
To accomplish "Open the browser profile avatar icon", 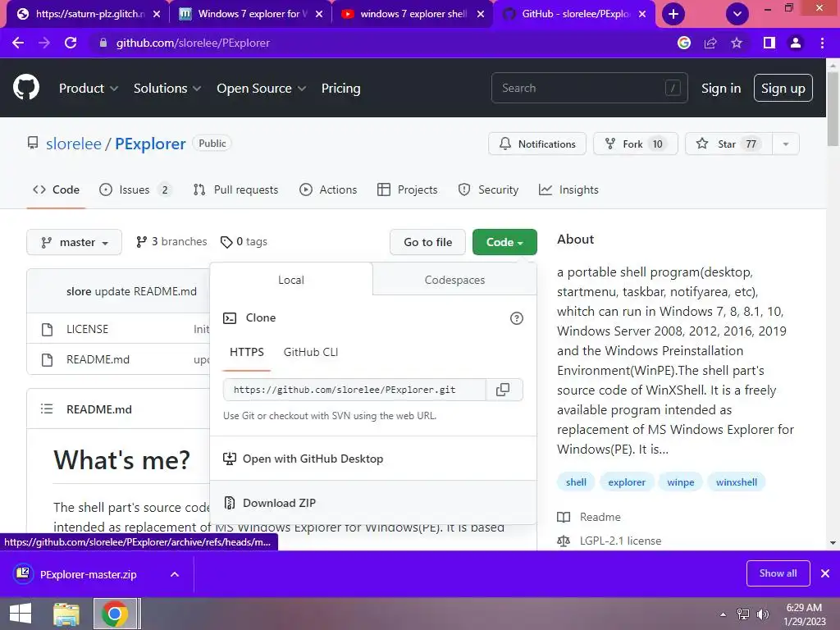I will [796, 43].
